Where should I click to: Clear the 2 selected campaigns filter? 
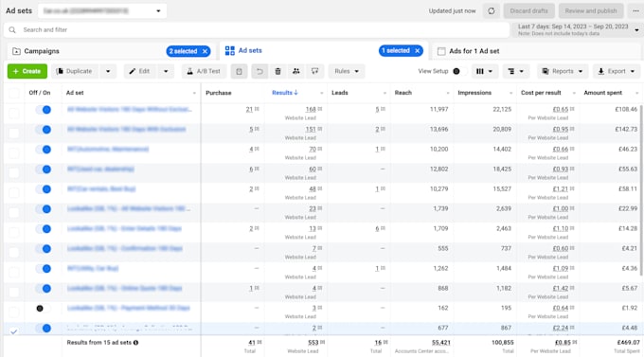[x=205, y=51]
